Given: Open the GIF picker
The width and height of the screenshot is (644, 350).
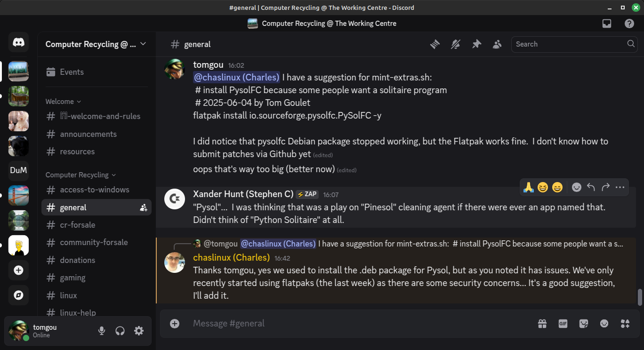Looking at the screenshot, I should click(x=563, y=324).
